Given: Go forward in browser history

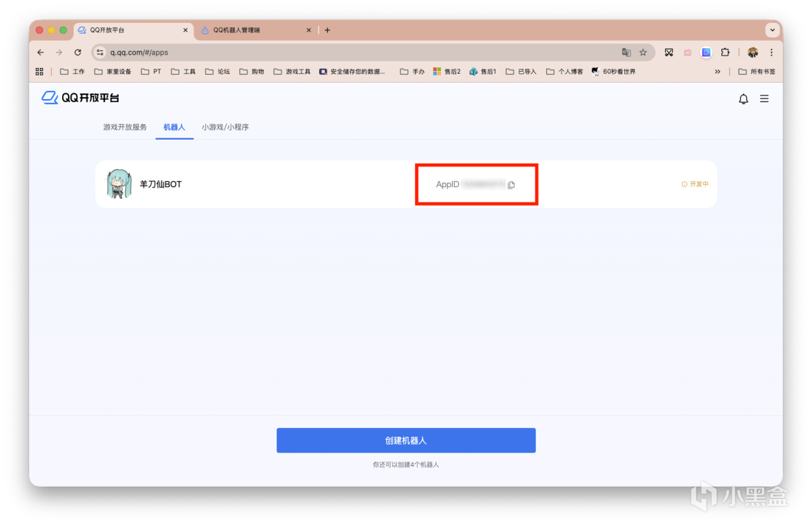Looking at the screenshot, I should (x=59, y=53).
